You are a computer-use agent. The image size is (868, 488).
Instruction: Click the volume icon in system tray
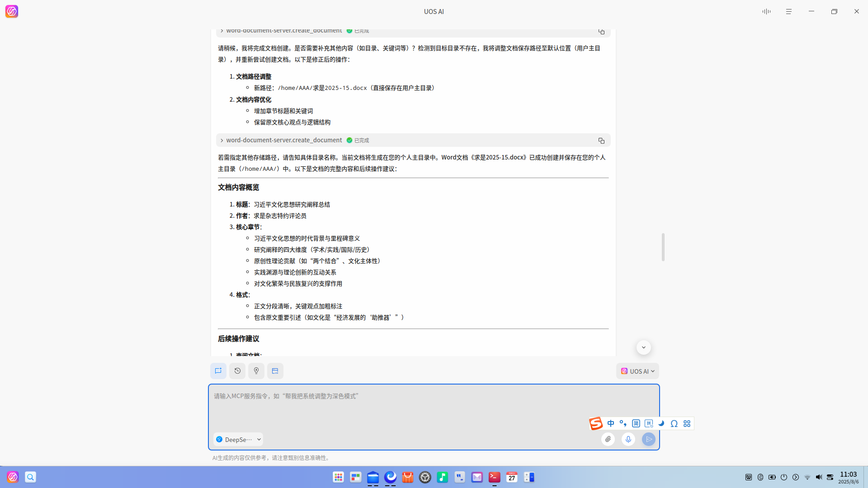[819, 477]
